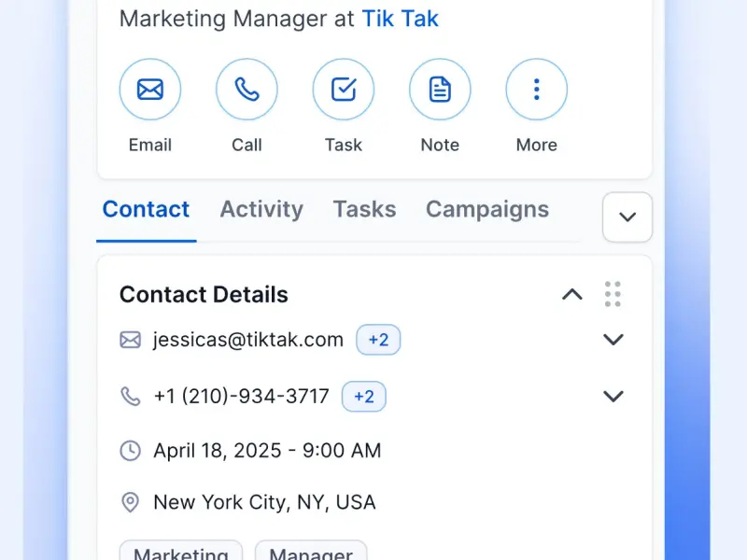Click the drag handle beside Contact Details
The height and width of the screenshot is (560, 747).
[613, 294]
